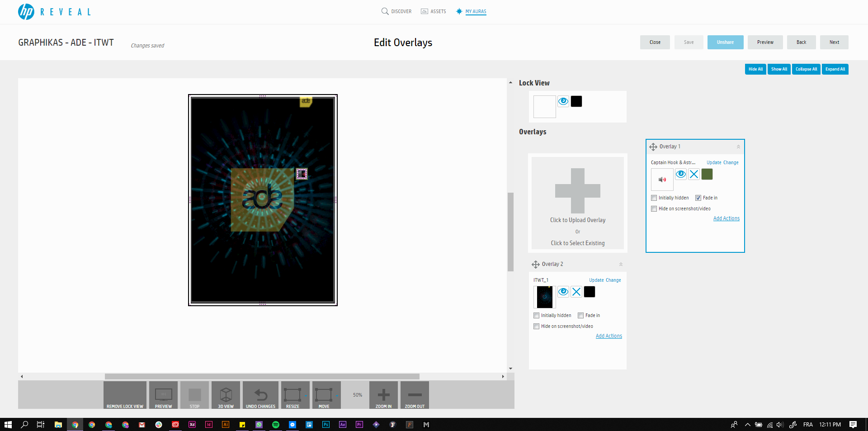Grab the Overlay 2 move handle icon
868x431 pixels.
[536, 264]
